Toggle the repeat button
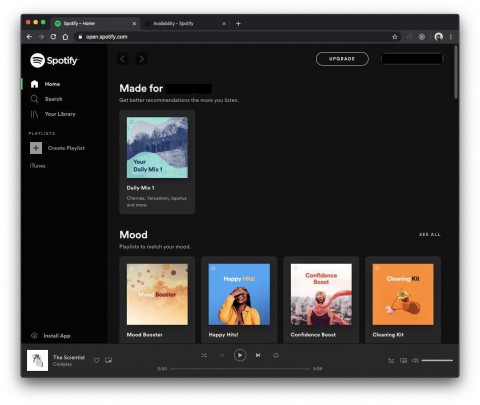Viewport: 480px width, 405px height. tap(276, 355)
